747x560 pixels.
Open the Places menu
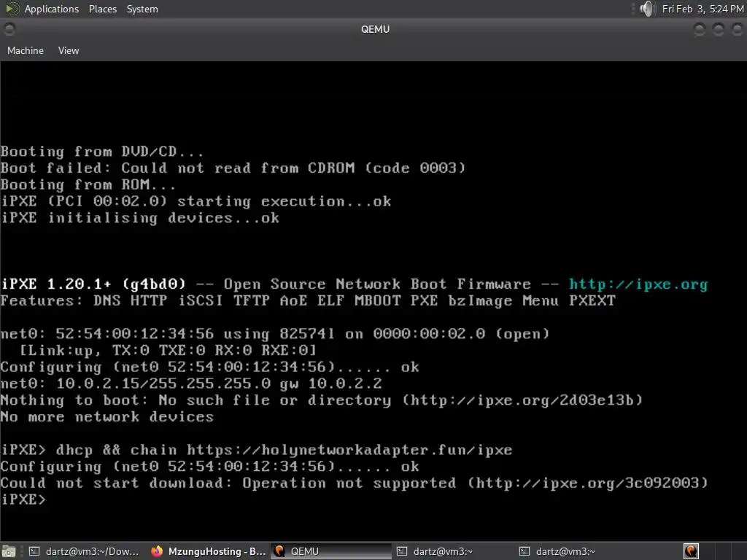102,9
